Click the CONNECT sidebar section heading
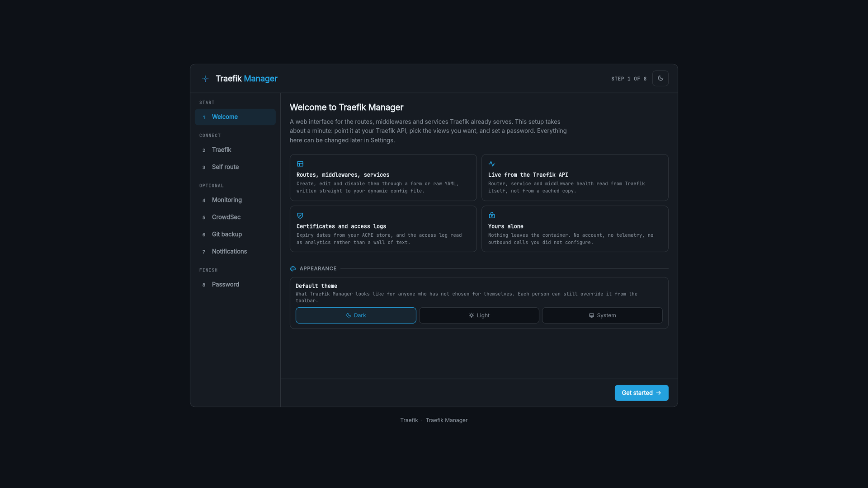The height and width of the screenshot is (488, 868). pyautogui.click(x=210, y=136)
